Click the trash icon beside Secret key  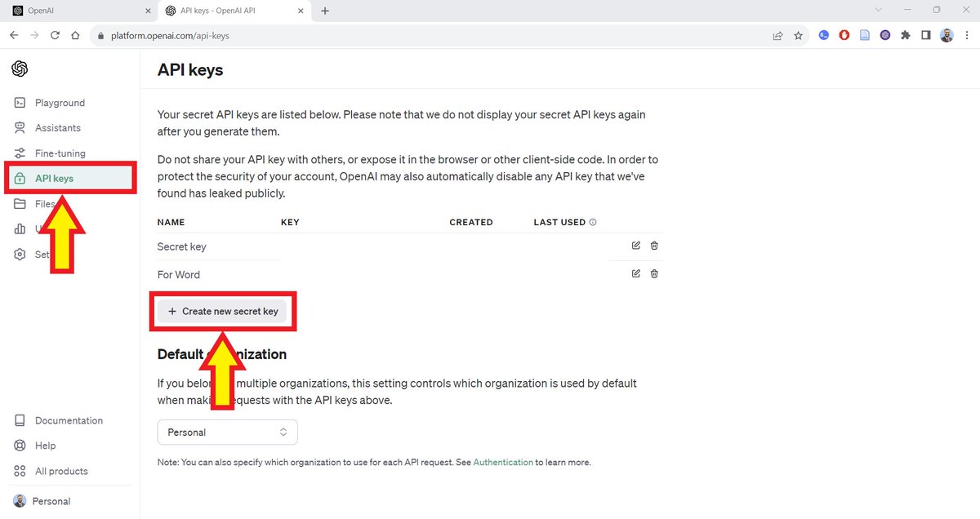click(653, 245)
